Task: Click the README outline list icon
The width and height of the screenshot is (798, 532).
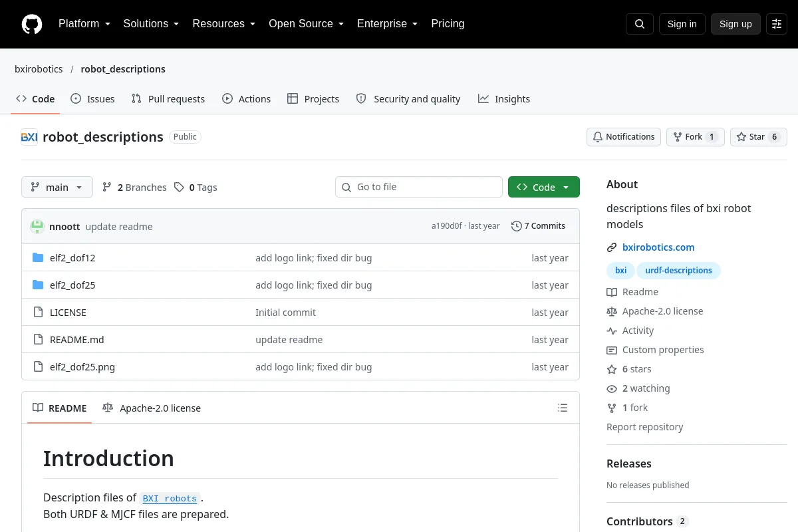Action: point(563,408)
